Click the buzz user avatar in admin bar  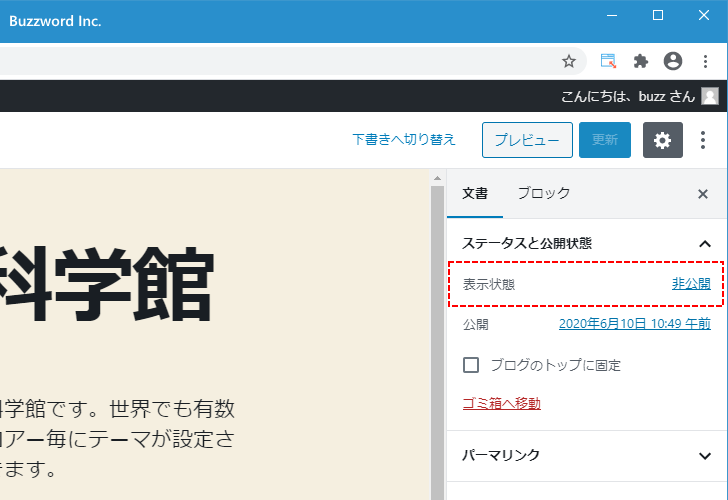(710, 96)
